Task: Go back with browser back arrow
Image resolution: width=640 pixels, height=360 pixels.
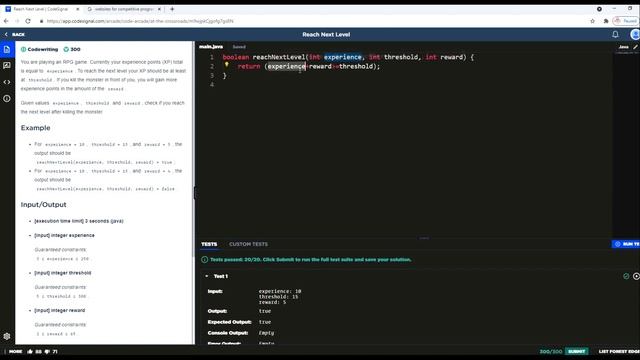Action: click(6, 21)
